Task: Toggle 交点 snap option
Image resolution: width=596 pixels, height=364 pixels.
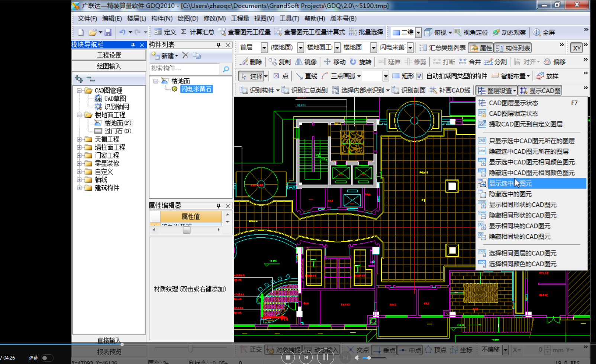Action: pos(358,350)
